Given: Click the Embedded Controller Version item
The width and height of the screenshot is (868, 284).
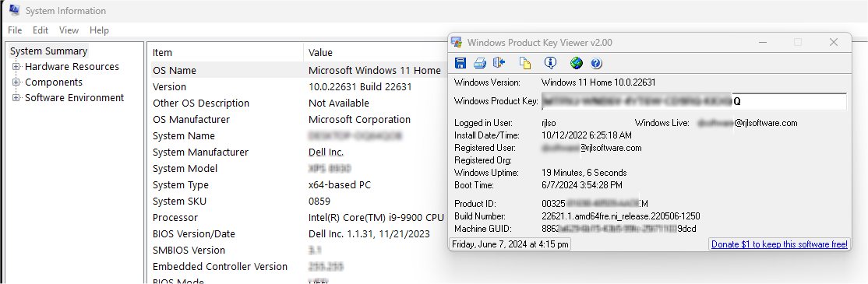Looking at the screenshot, I should click(221, 266).
